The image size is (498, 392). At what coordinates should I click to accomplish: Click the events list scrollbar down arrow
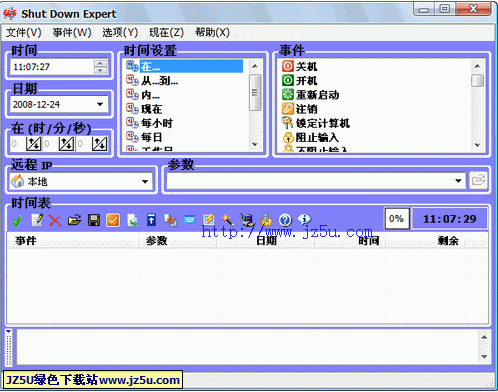coord(477,145)
